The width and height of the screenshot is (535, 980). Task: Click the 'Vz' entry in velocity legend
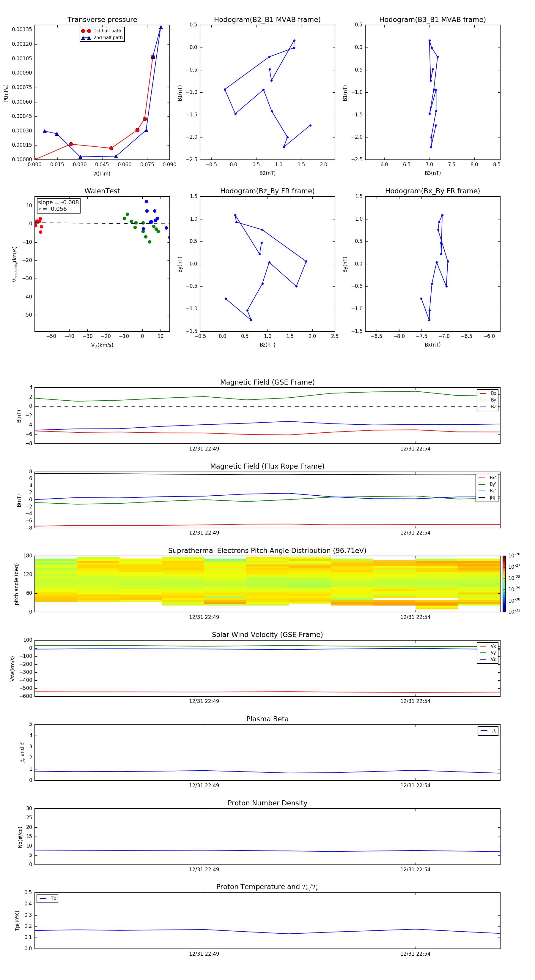coord(488,659)
